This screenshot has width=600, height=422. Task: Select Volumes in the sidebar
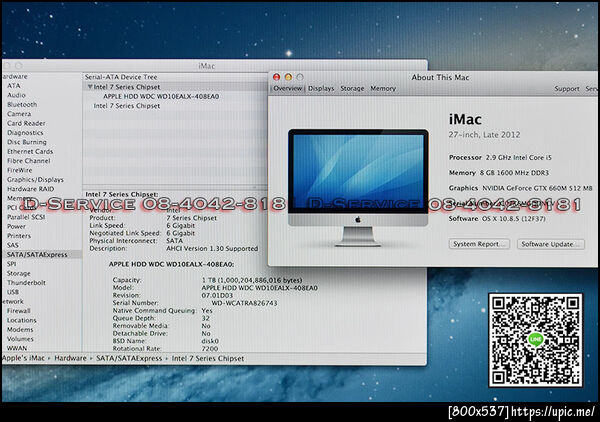tap(20, 339)
